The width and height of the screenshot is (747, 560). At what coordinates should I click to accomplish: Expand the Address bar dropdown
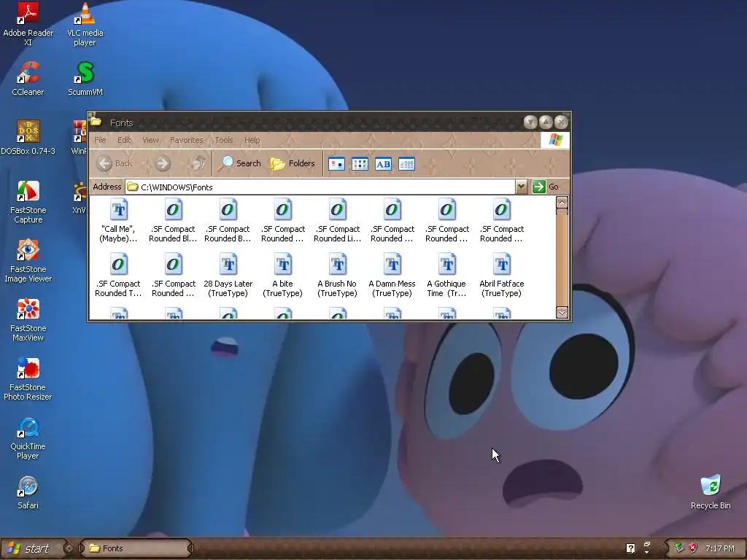(x=521, y=187)
